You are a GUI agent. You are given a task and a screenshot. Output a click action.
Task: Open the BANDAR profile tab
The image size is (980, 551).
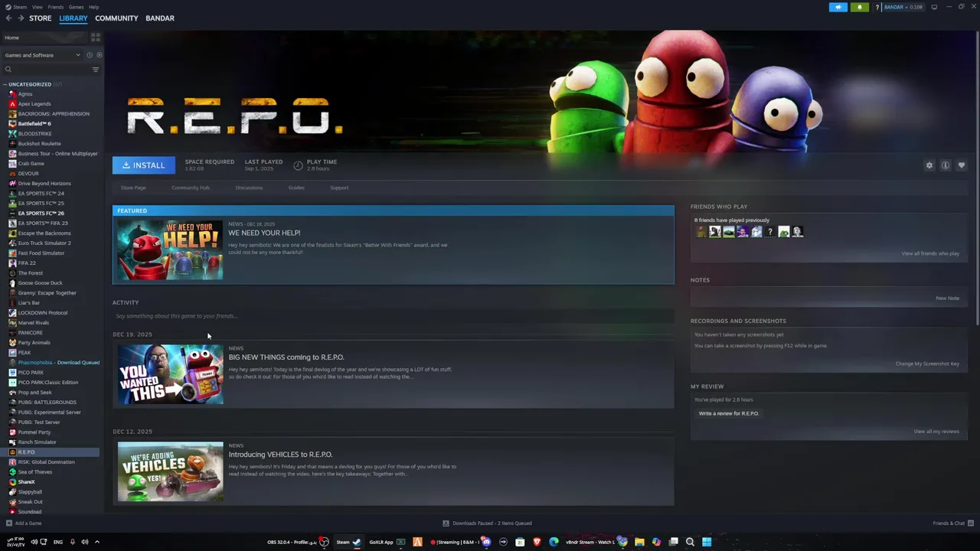(160, 18)
